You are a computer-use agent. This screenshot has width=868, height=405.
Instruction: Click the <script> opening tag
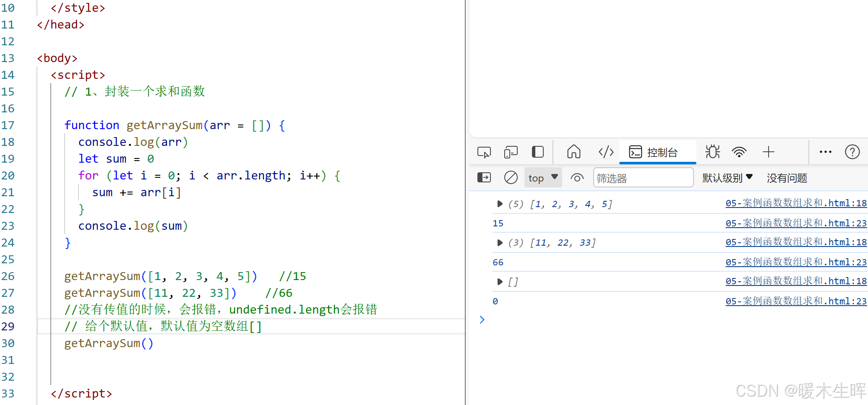78,75
